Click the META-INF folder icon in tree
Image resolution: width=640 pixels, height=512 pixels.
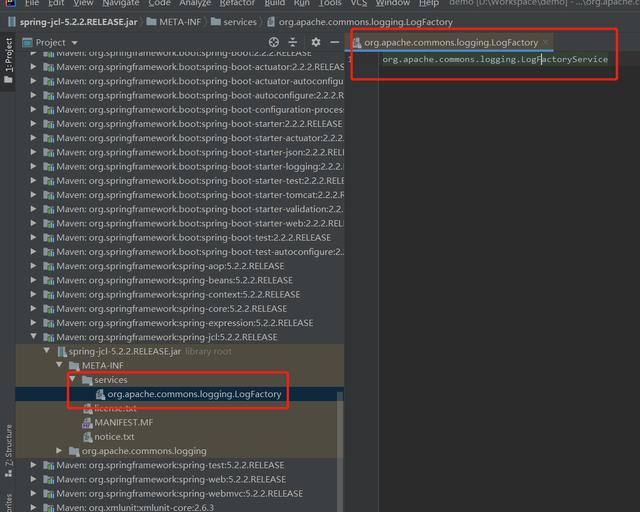(74, 366)
